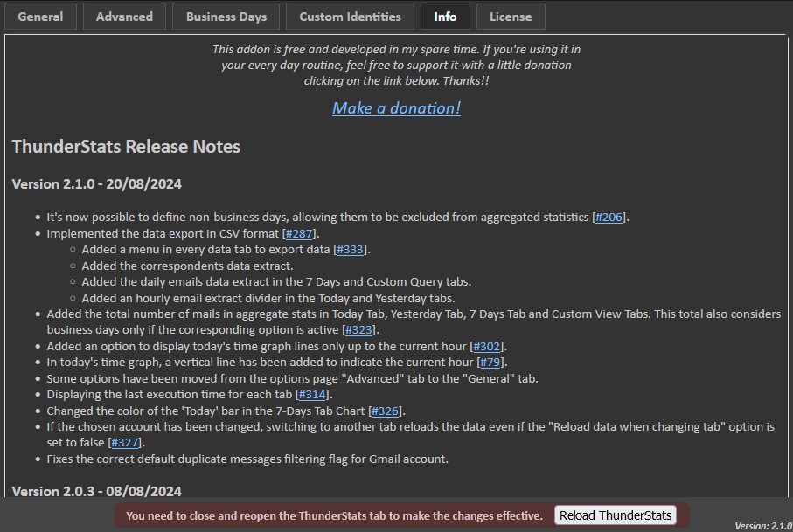Screen dimensions: 793x532
Task: Open the Advanced tab
Action: point(124,17)
